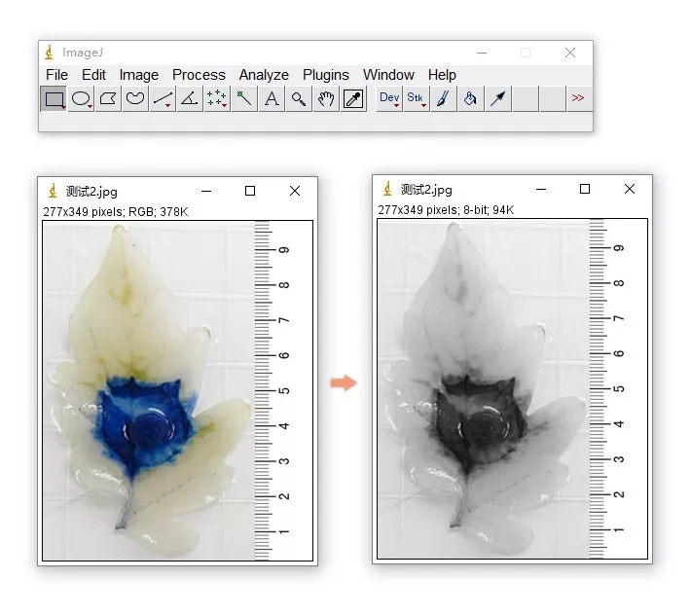Viewport: 691px width, 616px height.
Task: Open the Stk stacks menu
Action: tap(417, 98)
